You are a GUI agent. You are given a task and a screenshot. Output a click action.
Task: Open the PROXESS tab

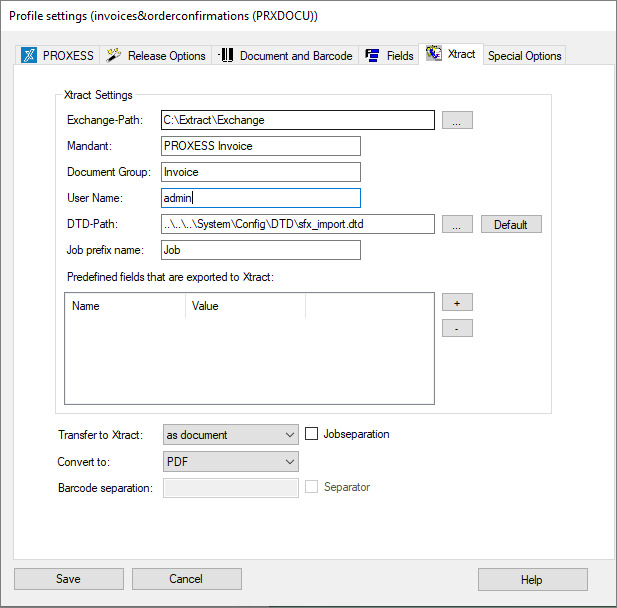(x=57, y=55)
